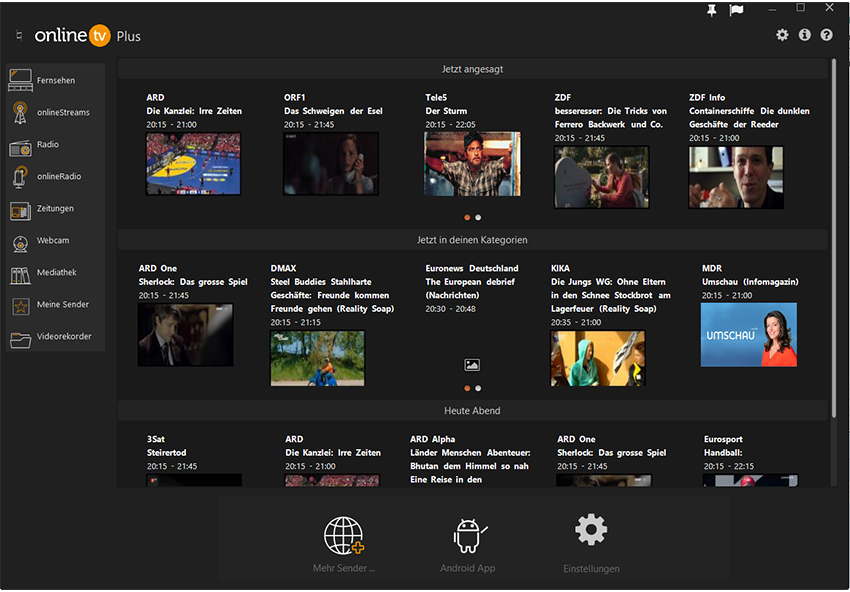Click onlineRadio label in sidebar

click(59, 176)
